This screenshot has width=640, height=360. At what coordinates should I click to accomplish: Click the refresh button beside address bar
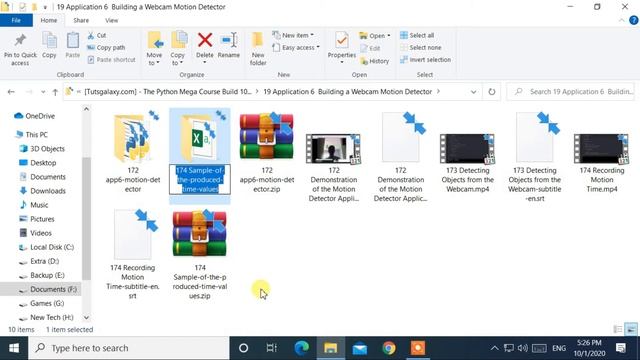(x=492, y=92)
